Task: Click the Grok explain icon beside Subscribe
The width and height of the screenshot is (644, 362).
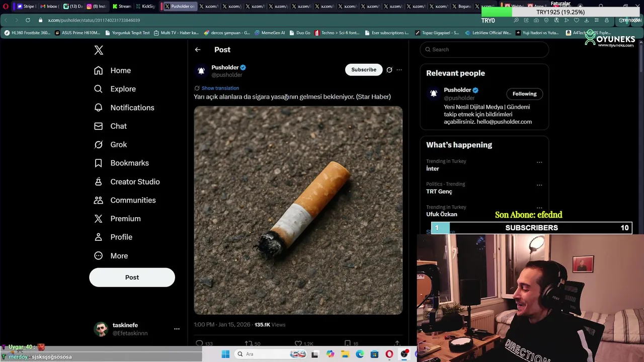Action: (x=389, y=70)
